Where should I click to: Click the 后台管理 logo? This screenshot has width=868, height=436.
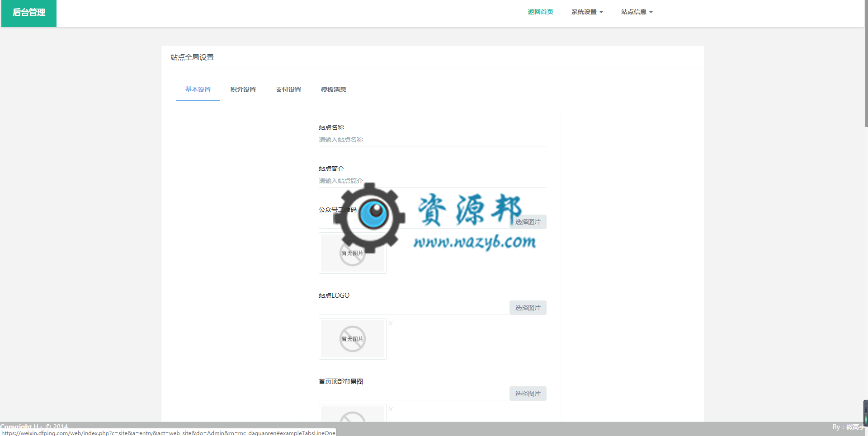pyautogui.click(x=29, y=13)
